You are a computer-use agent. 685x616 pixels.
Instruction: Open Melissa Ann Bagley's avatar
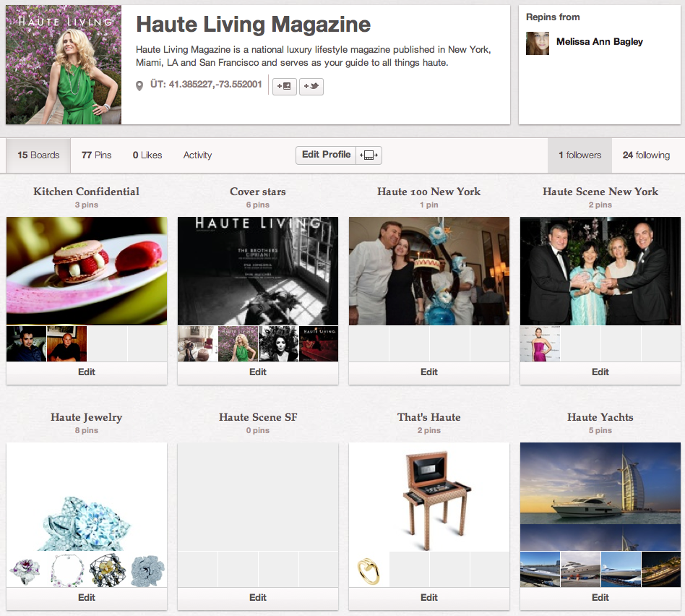click(x=538, y=43)
